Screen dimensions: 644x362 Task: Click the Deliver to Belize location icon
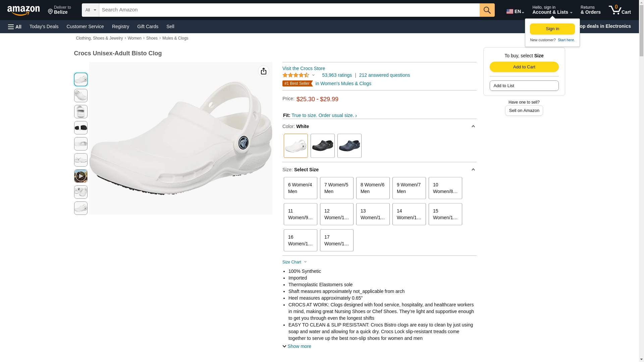coord(51,12)
